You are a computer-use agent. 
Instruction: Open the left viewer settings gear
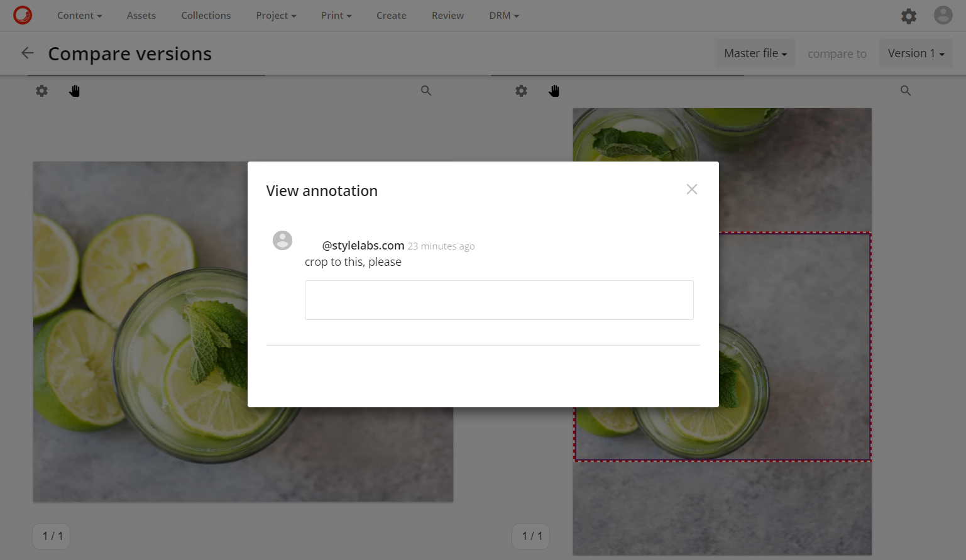pyautogui.click(x=41, y=91)
